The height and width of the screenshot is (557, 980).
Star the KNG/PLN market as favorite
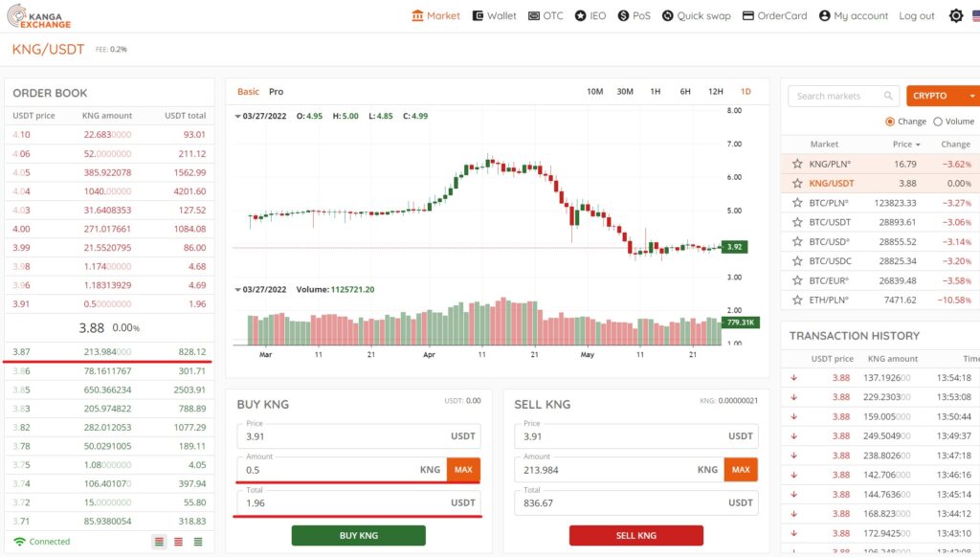[x=797, y=164]
